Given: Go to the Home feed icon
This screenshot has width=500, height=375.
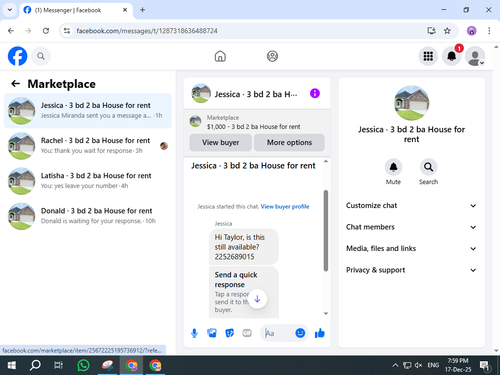Looking at the screenshot, I should 220,56.
